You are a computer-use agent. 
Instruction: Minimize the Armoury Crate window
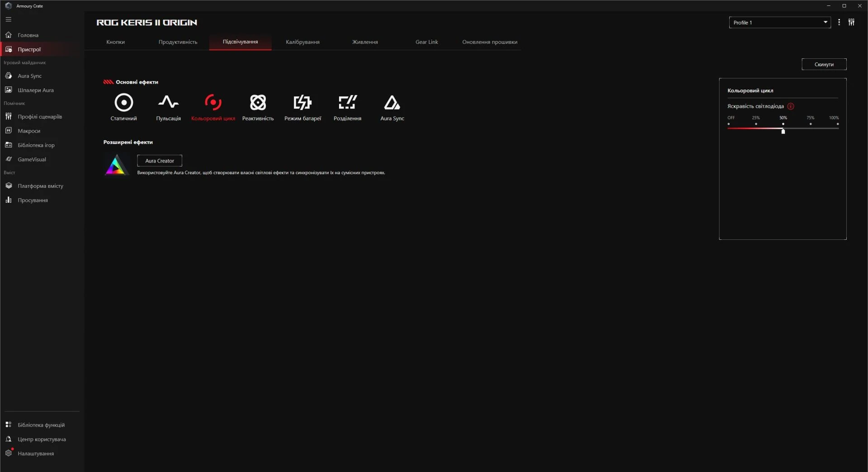click(829, 6)
